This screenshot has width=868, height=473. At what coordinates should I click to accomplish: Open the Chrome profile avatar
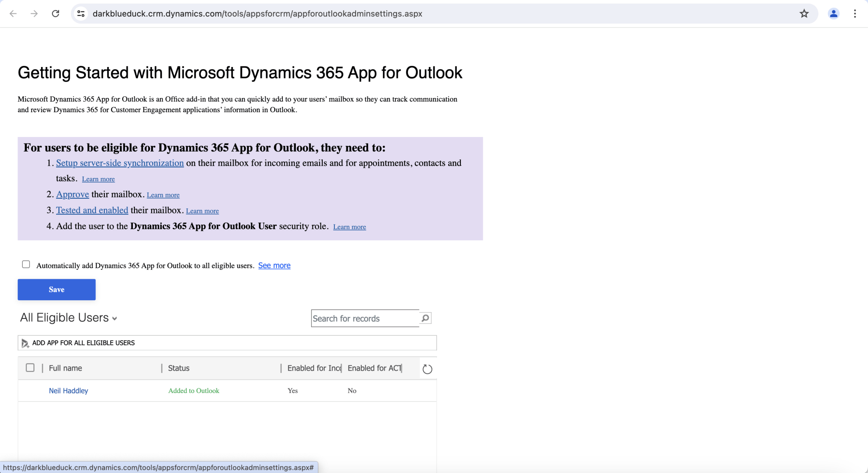click(833, 13)
